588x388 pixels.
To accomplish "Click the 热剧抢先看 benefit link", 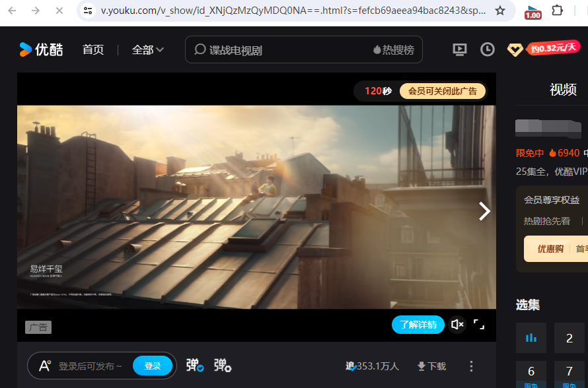I will pyautogui.click(x=547, y=221).
